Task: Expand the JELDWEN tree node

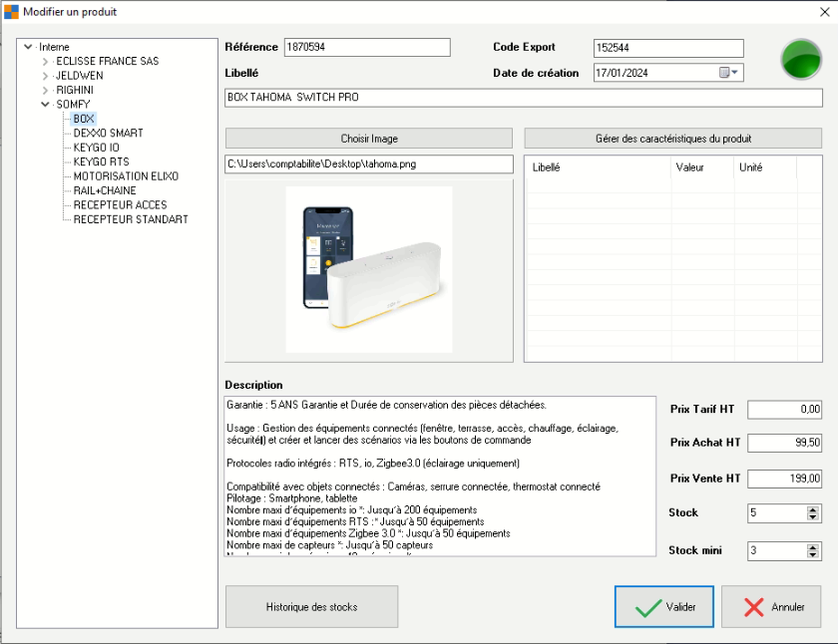Action: pyautogui.click(x=46, y=76)
